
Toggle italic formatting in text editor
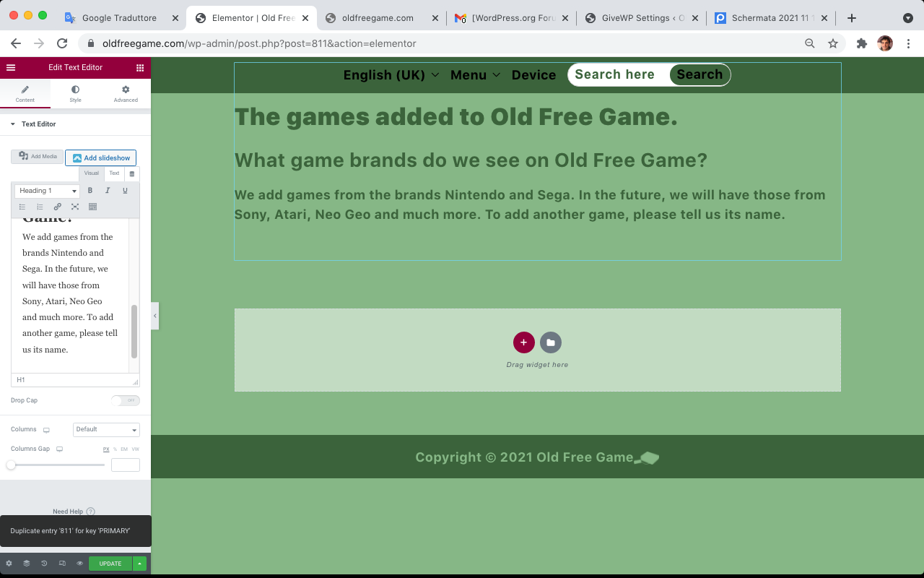[108, 191]
